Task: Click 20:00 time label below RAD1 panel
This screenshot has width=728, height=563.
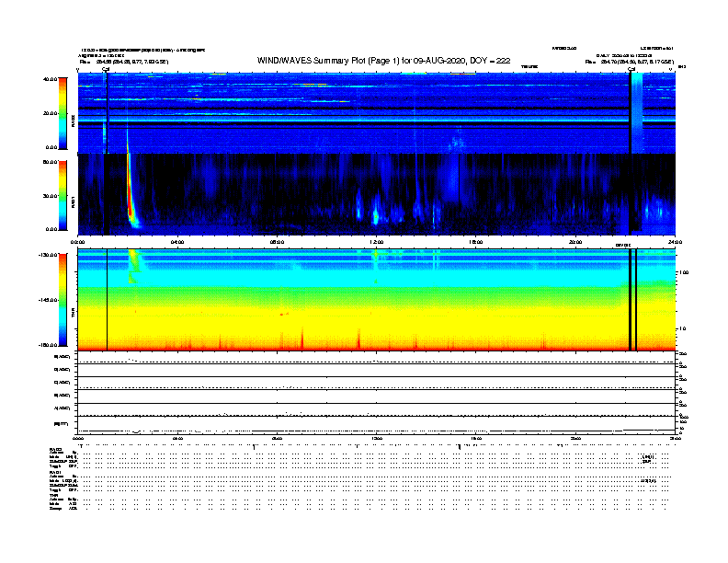Action: click(x=575, y=242)
